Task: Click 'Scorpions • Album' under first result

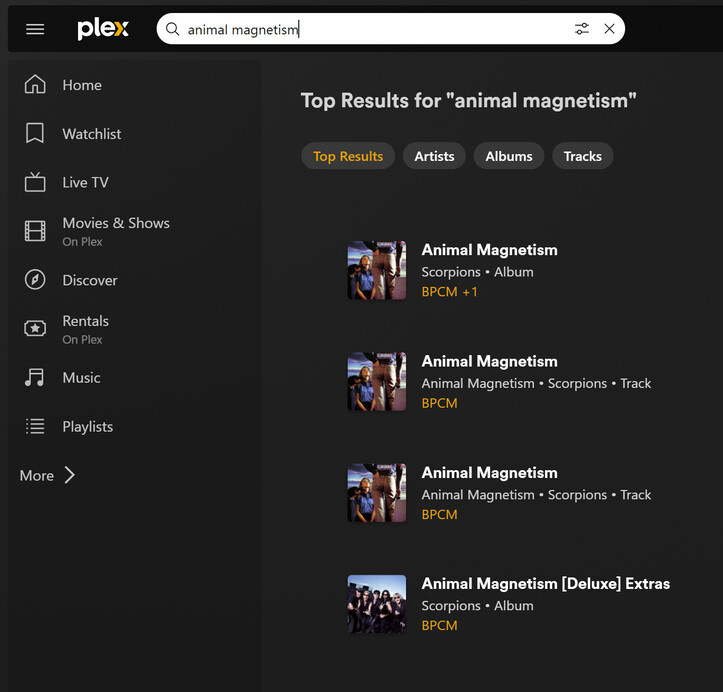Action: (477, 272)
